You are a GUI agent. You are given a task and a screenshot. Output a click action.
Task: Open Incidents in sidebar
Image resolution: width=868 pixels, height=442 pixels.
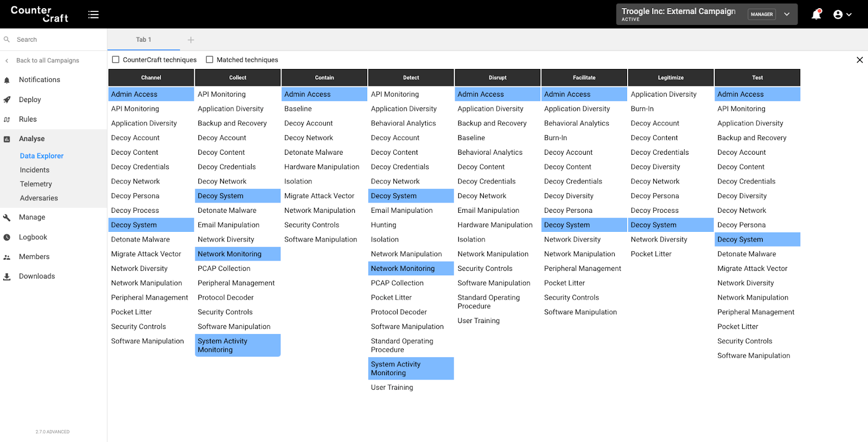coord(35,170)
